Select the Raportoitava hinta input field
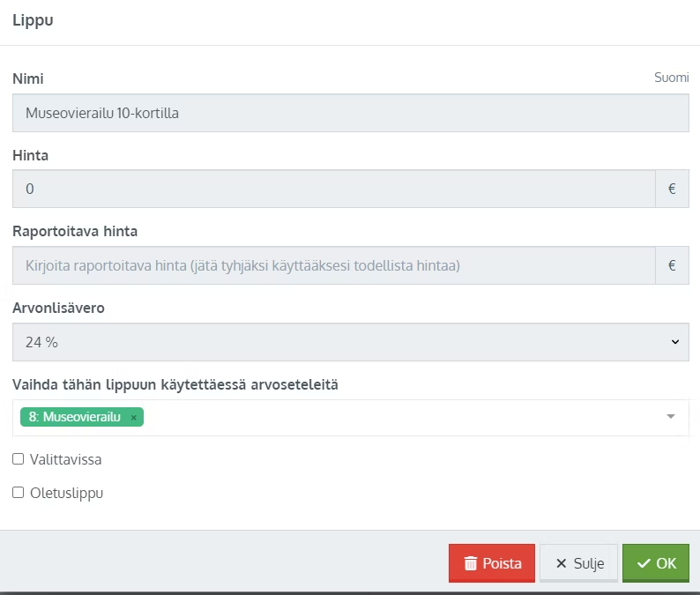The width and height of the screenshot is (700, 595). tap(334, 265)
